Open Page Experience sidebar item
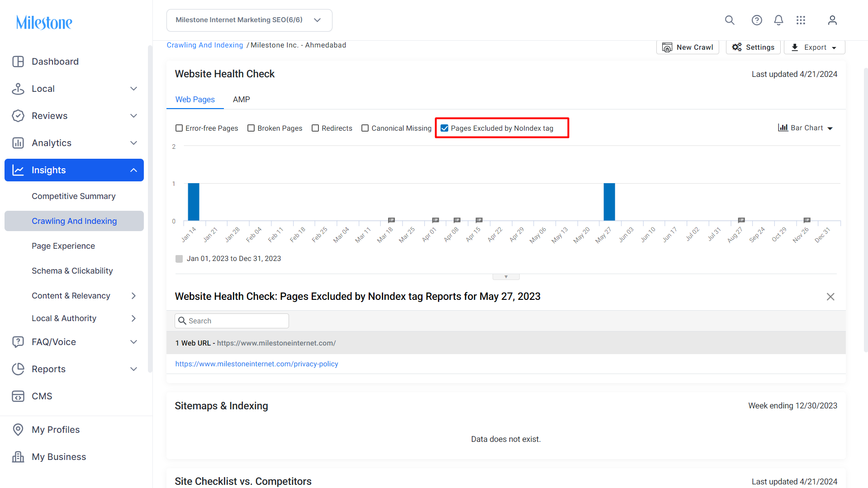Viewport: 868px width, 488px height. tap(63, 246)
